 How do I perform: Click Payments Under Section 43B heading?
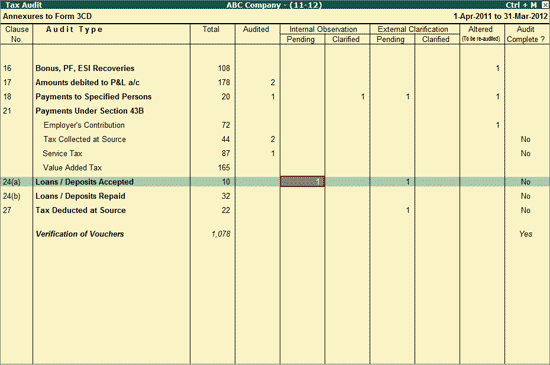(89, 111)
